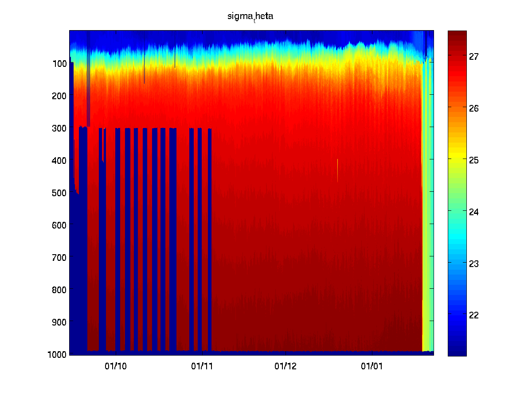Click the y-axis label 700

[x=59, y=257]
